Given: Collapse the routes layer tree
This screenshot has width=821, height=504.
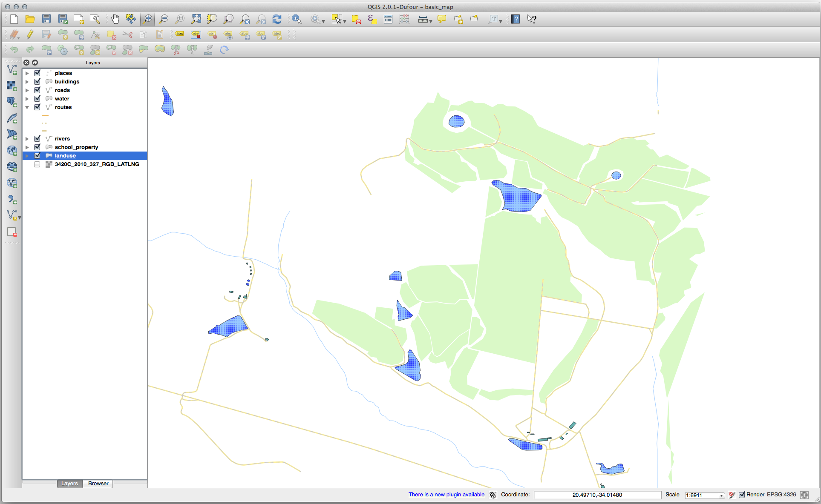Looking at the screenshot, I should pyautogui.click(x=27, y=107).
